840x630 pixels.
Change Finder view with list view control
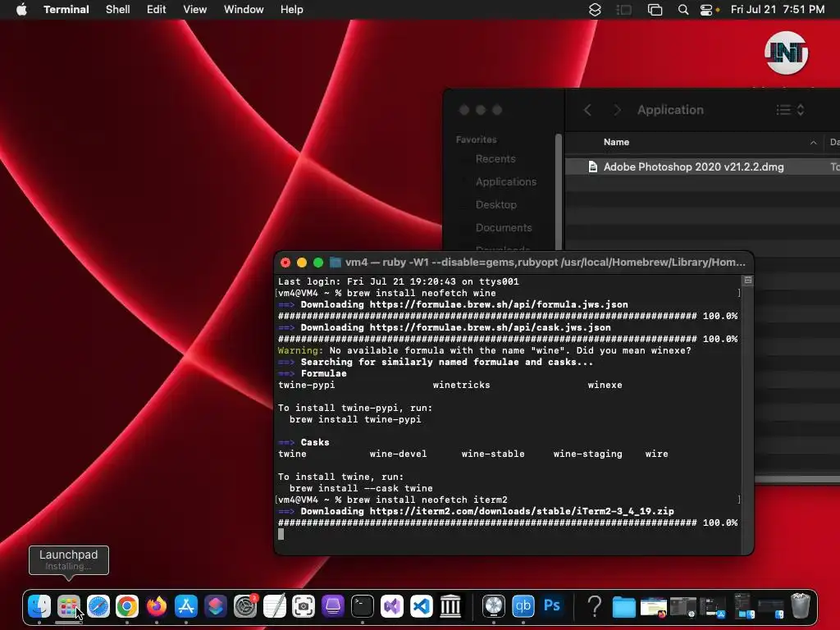(x=790, y=110)
